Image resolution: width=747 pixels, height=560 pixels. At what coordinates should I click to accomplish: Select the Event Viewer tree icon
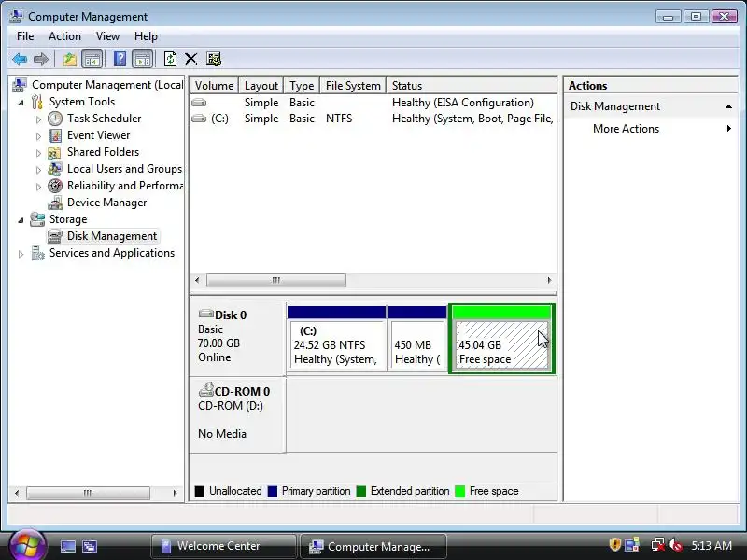55,135
